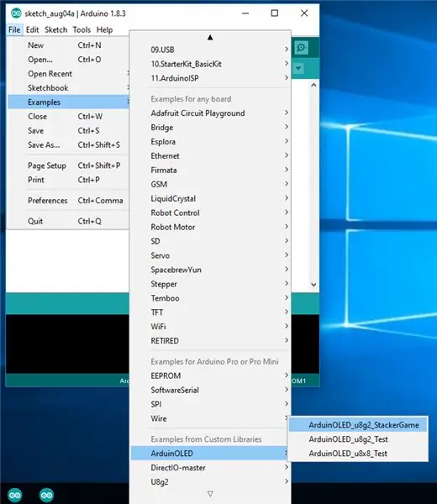This screenshot has width=437, height=504.
Task: Expand the Robot Control examples
Action: click(211, 213)
